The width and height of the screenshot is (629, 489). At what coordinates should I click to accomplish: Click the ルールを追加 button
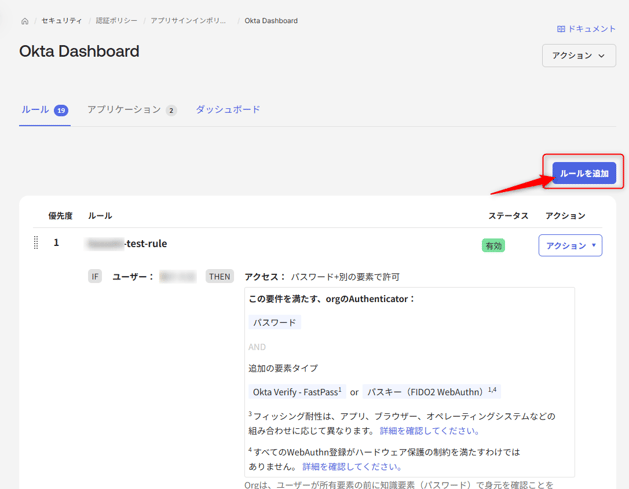pos(584,173)
